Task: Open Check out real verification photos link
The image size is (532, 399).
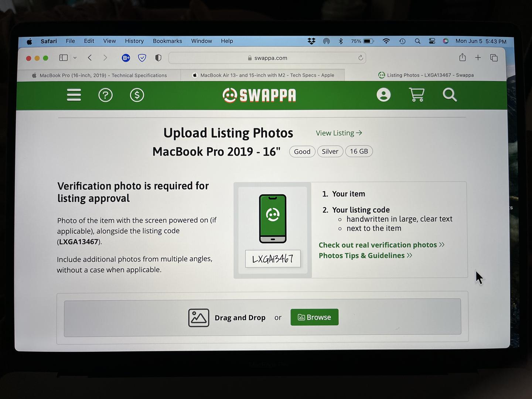Action: coord(381,245)
